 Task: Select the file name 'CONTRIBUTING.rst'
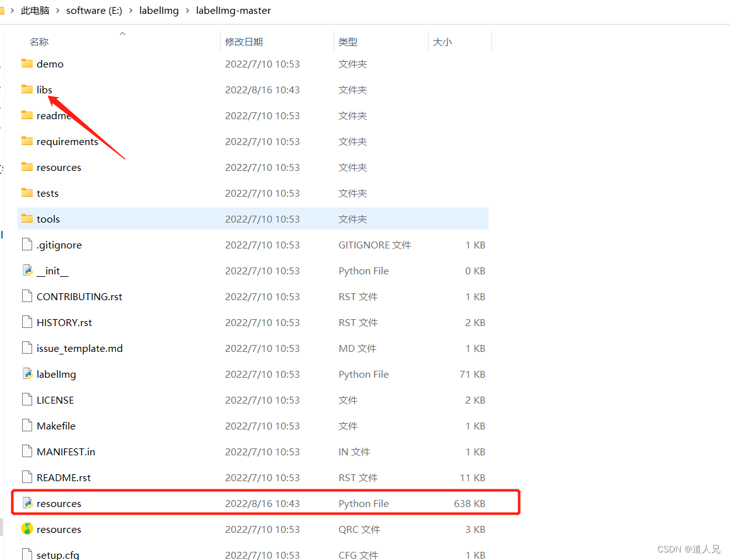click(79, 297)
